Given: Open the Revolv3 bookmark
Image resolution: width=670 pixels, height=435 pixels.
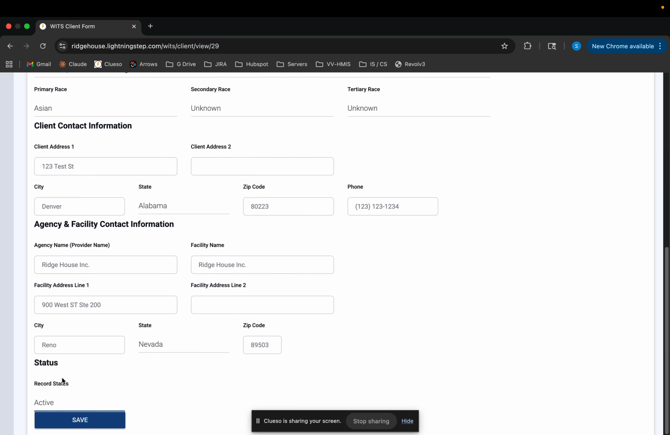Looking at the screenshot, I should pyautogui.click(x=410, y=64).
